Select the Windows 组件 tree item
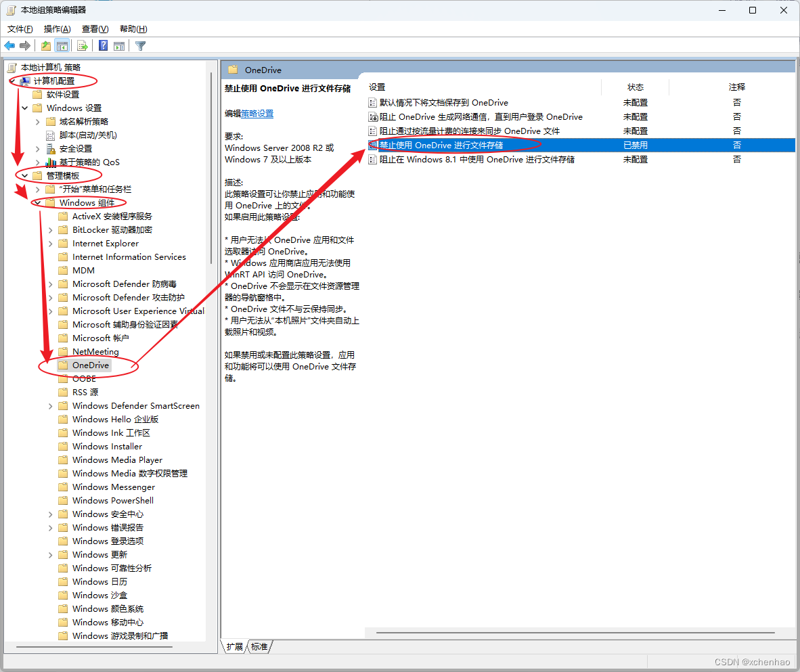800x672 pixels. [x=87, y=203]
